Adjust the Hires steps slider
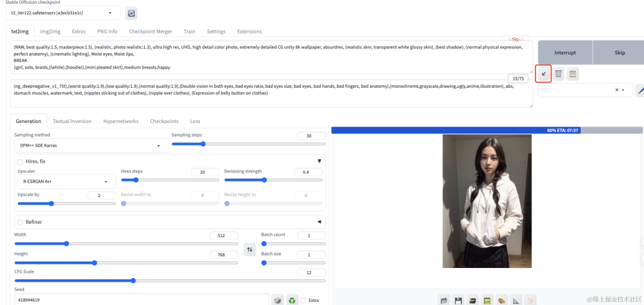The image size is (644, 305). 170,180
